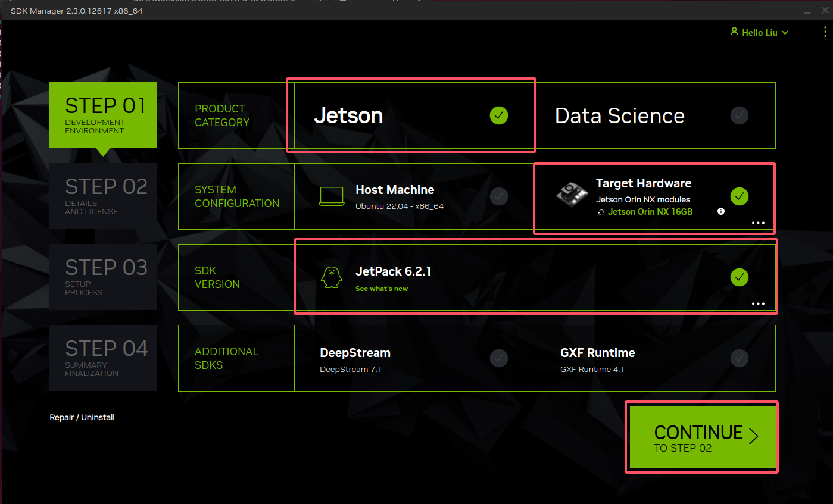Select the STEP 01 Development Environment tab

pos(103,115)
